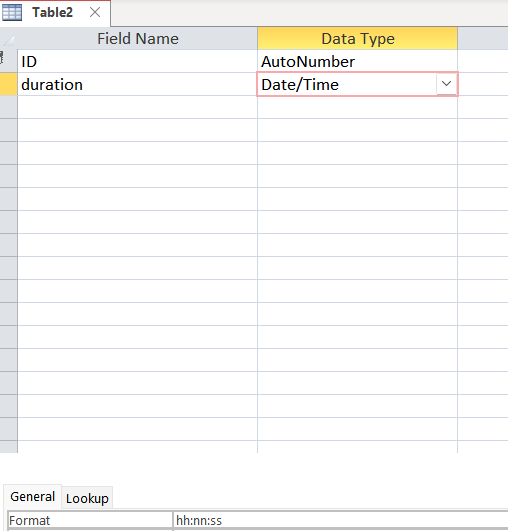Image resolution: width=508 pixels, height=531 pixels.
Task: Select the duration field name cell
Action: pos(137,84)
